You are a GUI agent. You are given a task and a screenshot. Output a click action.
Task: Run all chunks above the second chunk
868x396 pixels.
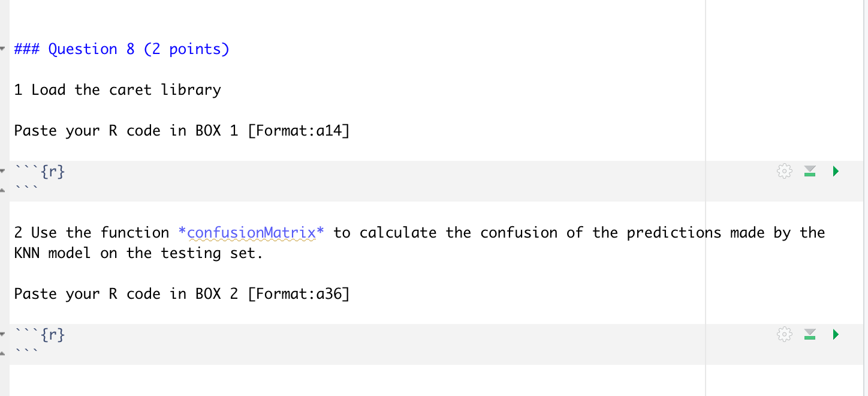coord(809,334)
